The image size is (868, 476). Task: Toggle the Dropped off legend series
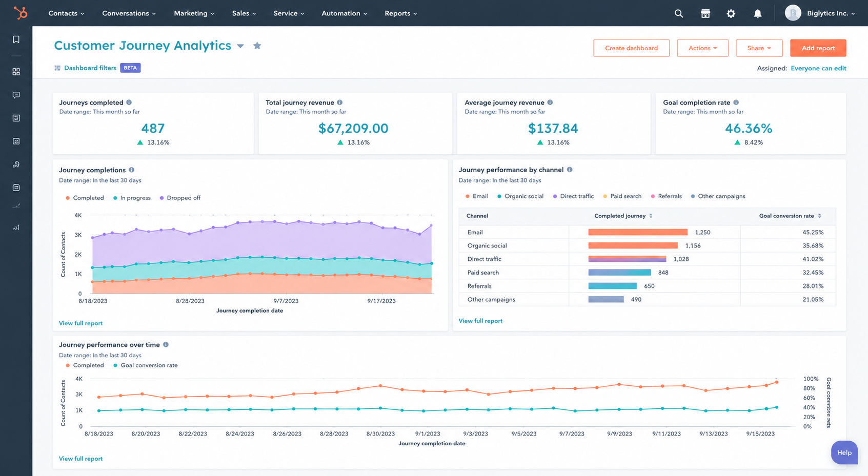pos(180,198)
